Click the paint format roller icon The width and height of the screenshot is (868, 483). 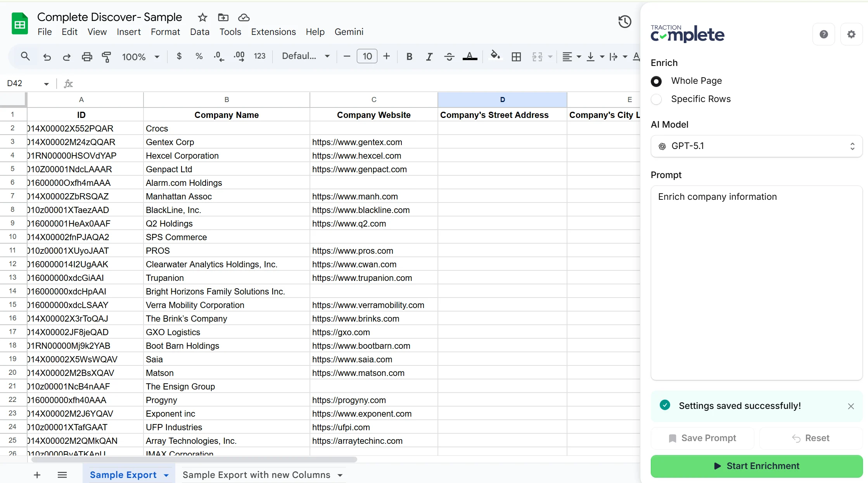point(106,57)
